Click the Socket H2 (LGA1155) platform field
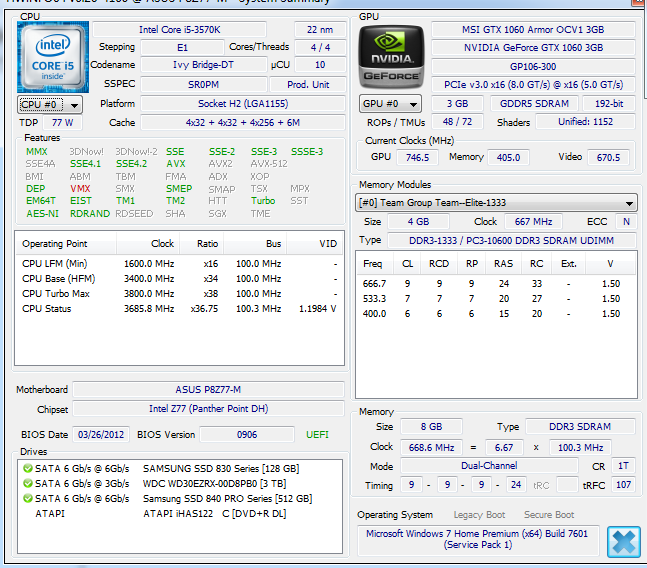The width and height of the screenshot is (647, 568). [243, 104]
